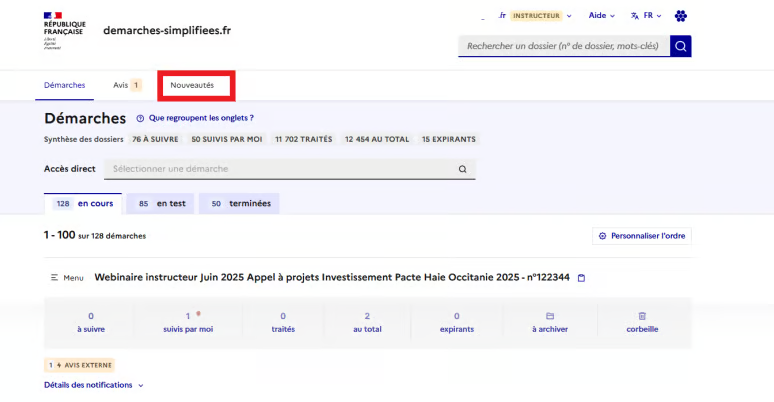Click the 'Personnaliser l'ordre' button
The width and height of the screenshot is (774, 402).
pyautogui.click(x=642, y=236)
